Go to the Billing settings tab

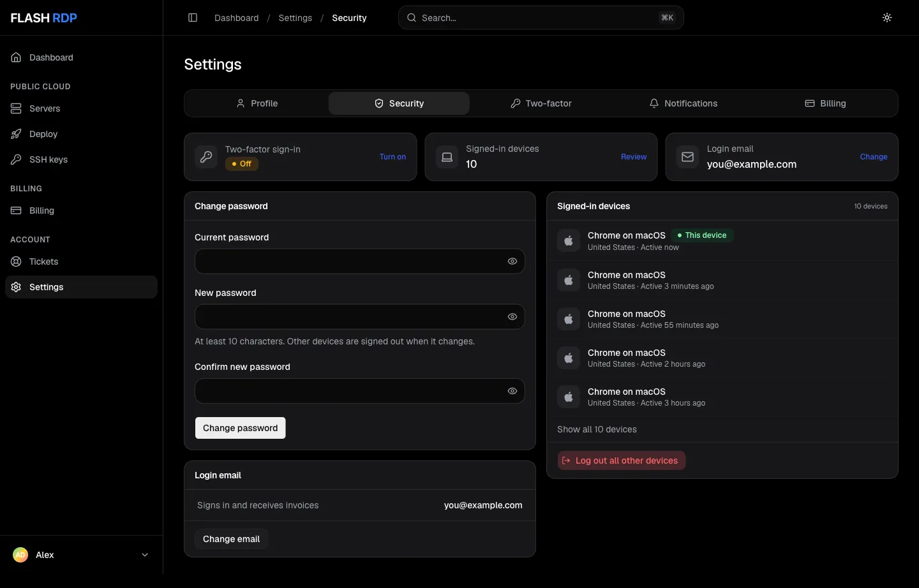[825, 103]
